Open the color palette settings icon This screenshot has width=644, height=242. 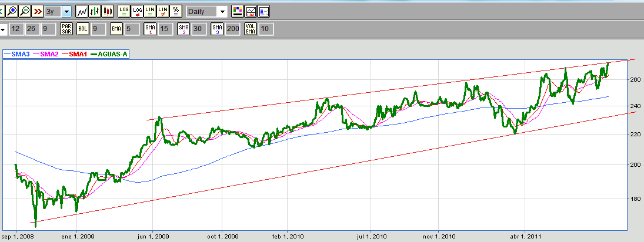[238, 11]
